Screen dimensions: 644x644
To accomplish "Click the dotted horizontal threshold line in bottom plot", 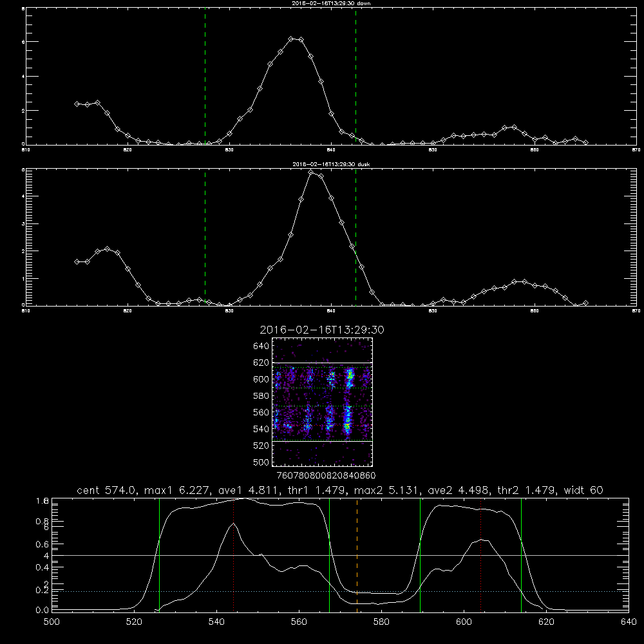I will tap(340, 591).
